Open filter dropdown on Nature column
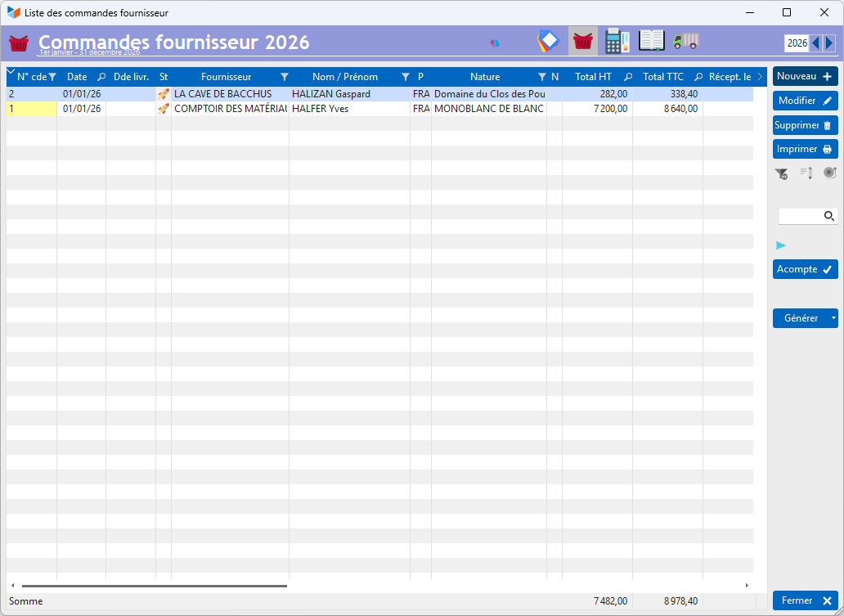Image resolution: width=844 pixels, height=616 pixels. (x=541, y=77)
